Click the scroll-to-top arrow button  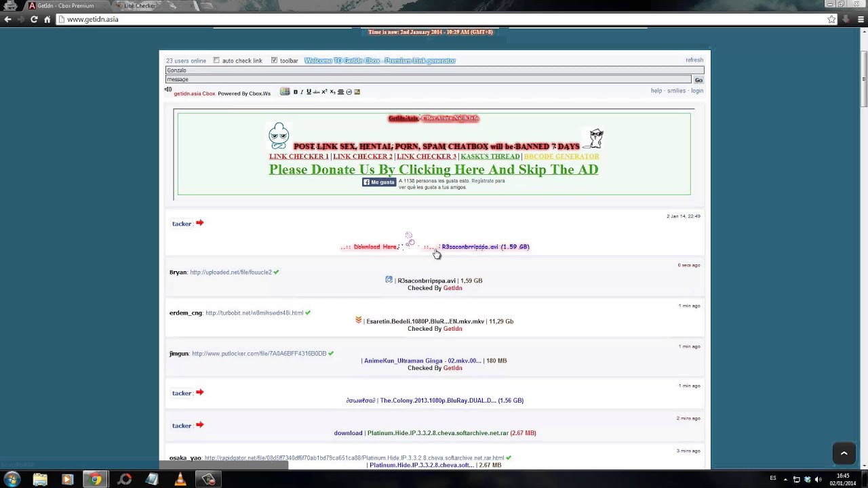(844, 453)
